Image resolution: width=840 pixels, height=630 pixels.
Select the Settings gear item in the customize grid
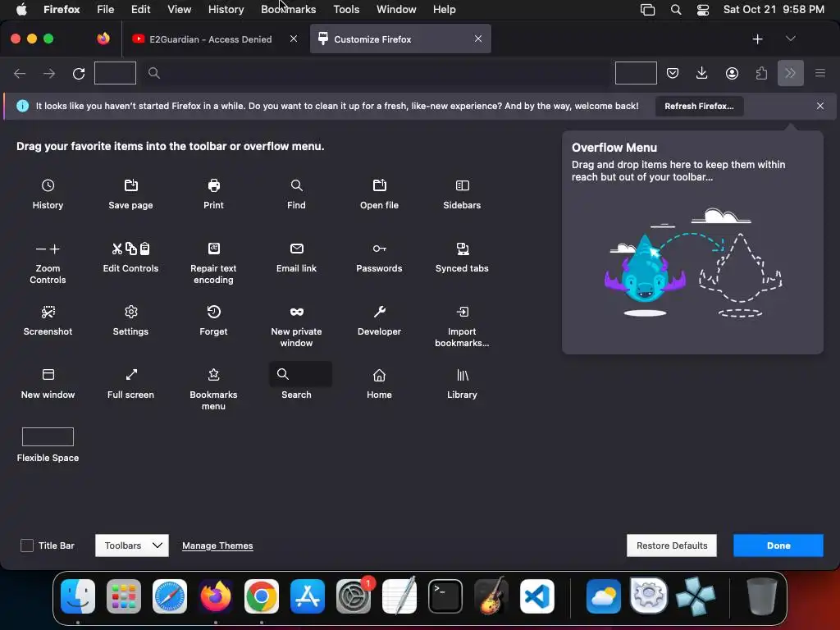click(x=130, y=321)
